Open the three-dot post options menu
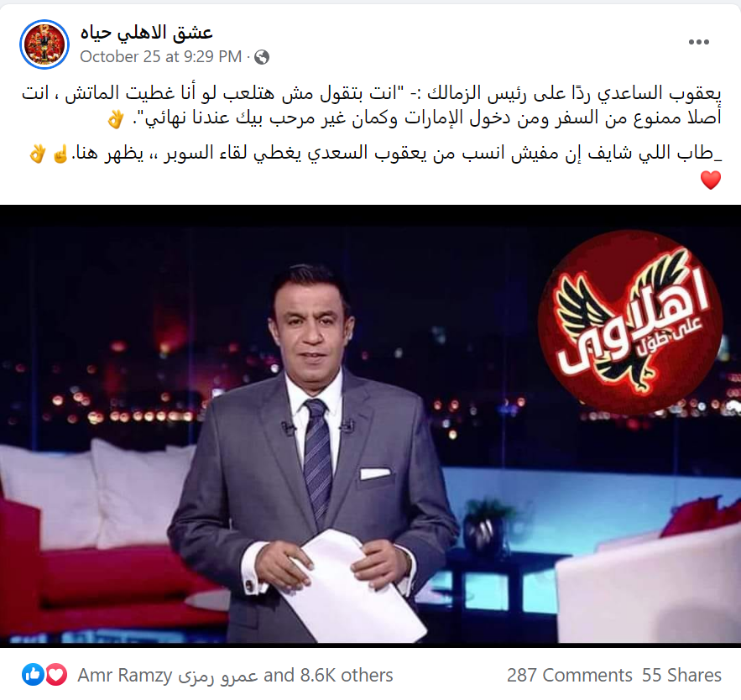Viewport: 741px width, 700px height. coord(698,42)
